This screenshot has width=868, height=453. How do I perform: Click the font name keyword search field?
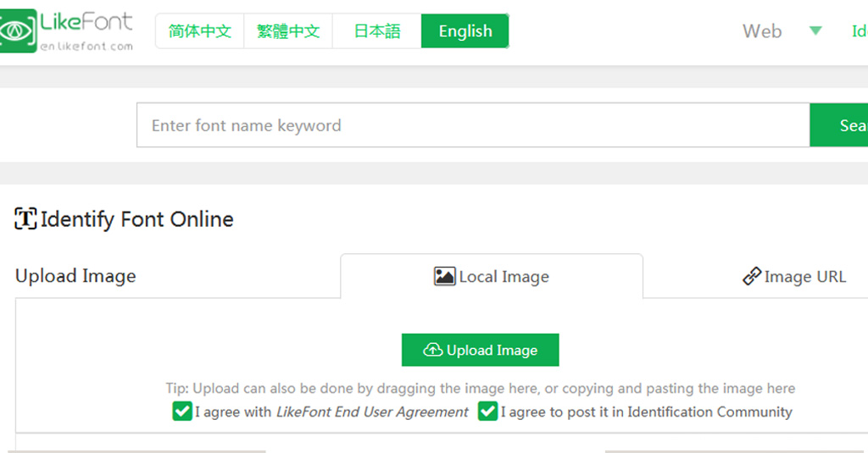[x=473, y=125]
